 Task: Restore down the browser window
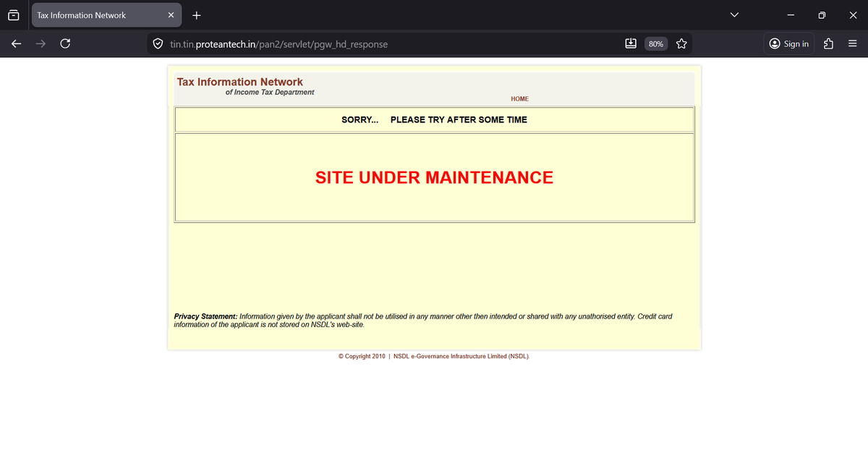(822, 15)
